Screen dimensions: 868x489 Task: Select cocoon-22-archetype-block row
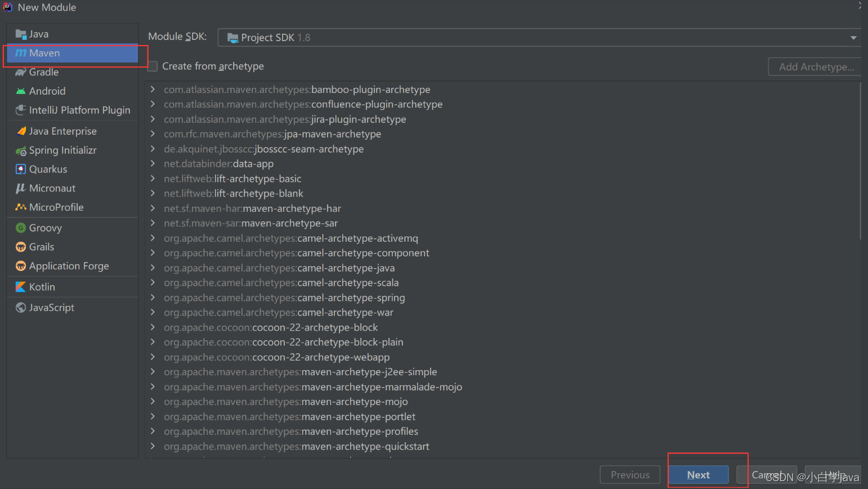(x=503, y=327)
